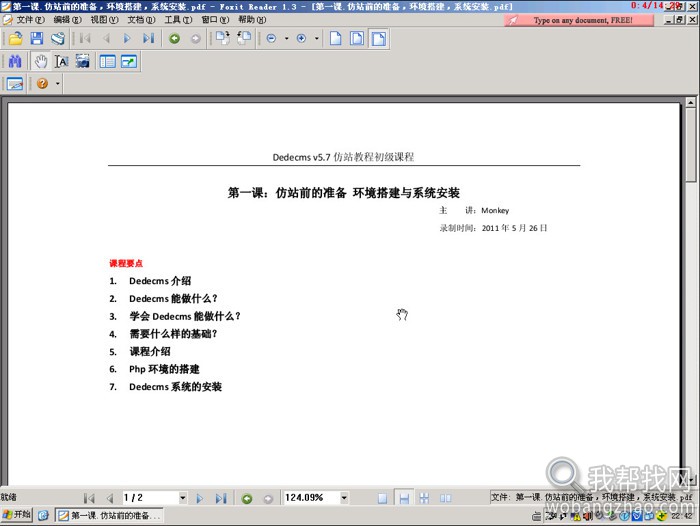700x526 pixels.
Task: Open the 文档(D) menu
Action: click(141, 20)
